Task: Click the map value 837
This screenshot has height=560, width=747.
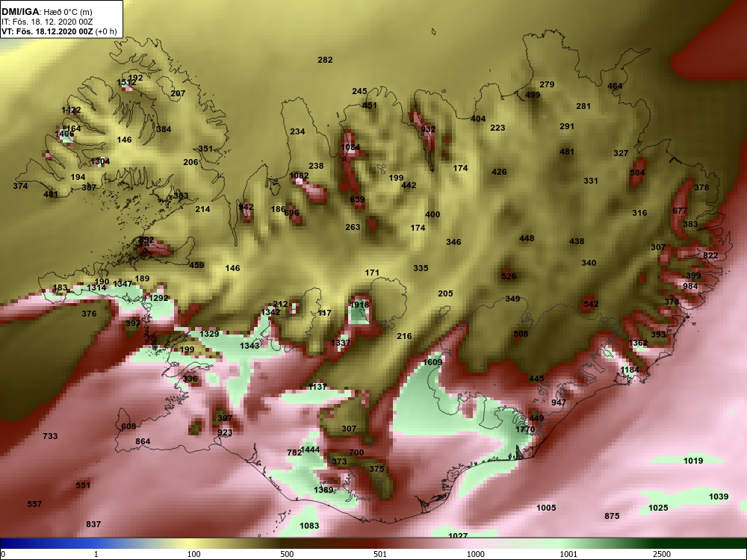Action: (93, 524)
